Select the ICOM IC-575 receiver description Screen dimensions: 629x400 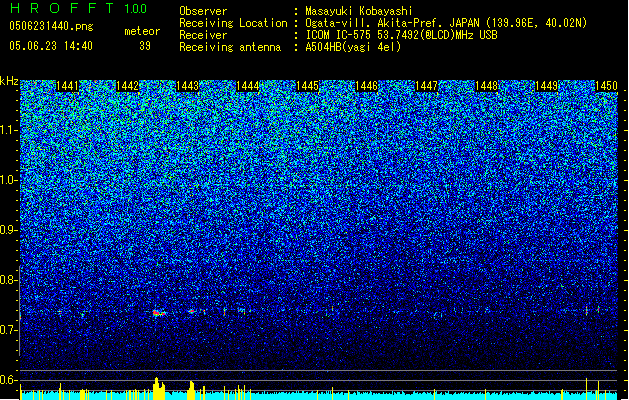402,35
